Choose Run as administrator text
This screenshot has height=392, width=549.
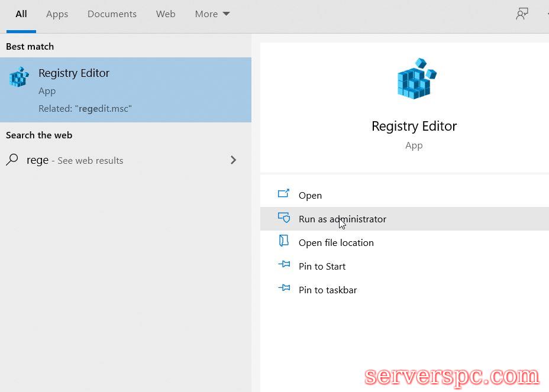tap(342, 219)
